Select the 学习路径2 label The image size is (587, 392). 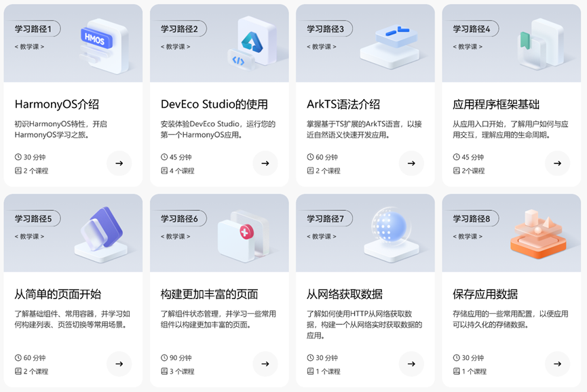point(179,28)
